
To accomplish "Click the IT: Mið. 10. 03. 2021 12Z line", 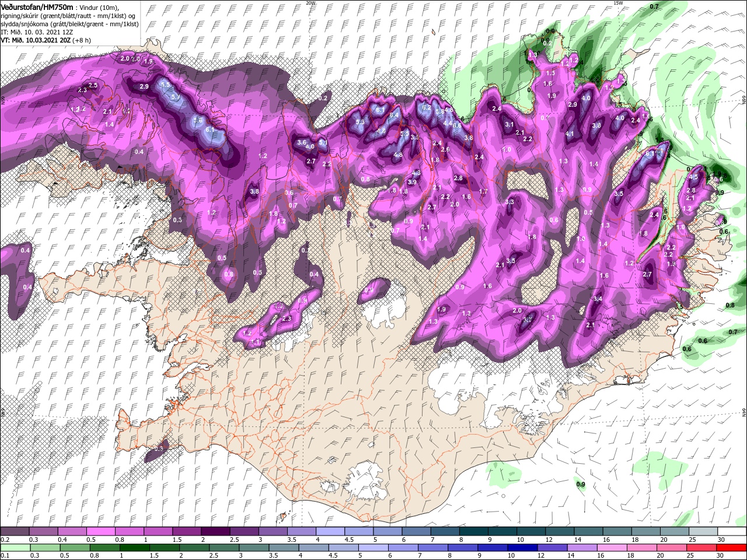I will (x=37, y=32).
